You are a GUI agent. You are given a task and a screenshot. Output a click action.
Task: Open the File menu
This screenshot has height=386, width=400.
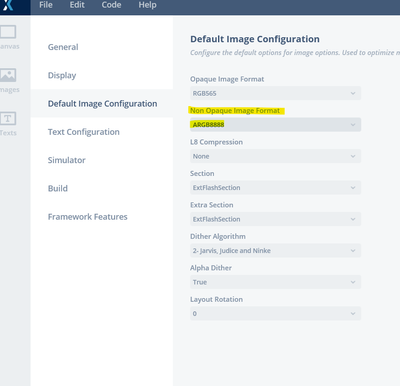click(46, 5)
